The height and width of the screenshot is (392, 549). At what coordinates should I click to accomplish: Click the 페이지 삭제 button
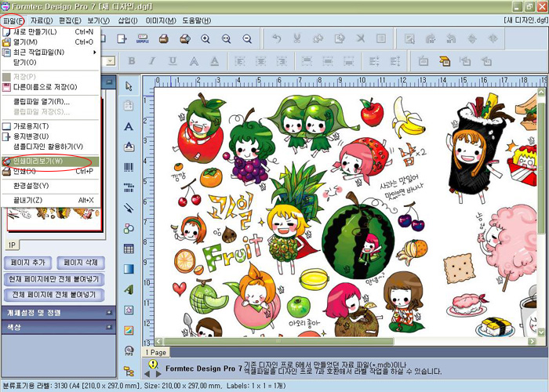(81, 263)
